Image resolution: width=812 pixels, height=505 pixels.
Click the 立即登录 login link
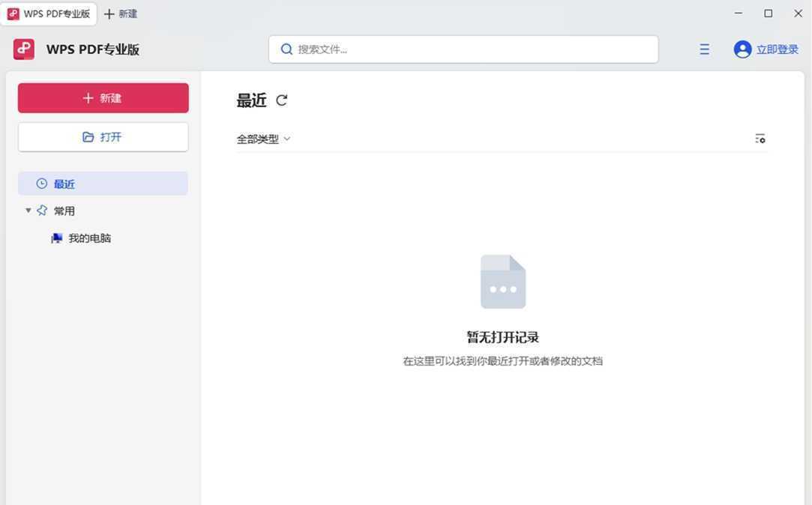[775, 49]
